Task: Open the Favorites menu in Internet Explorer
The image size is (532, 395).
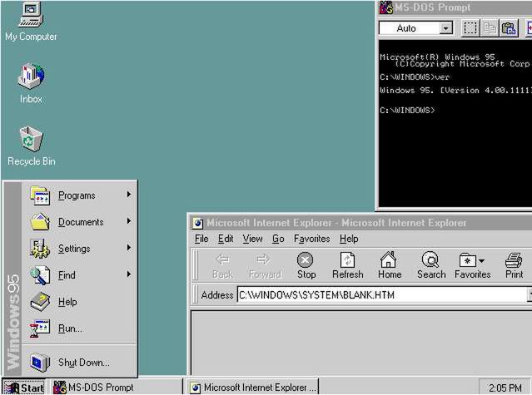Action: (x=312, y=239)
